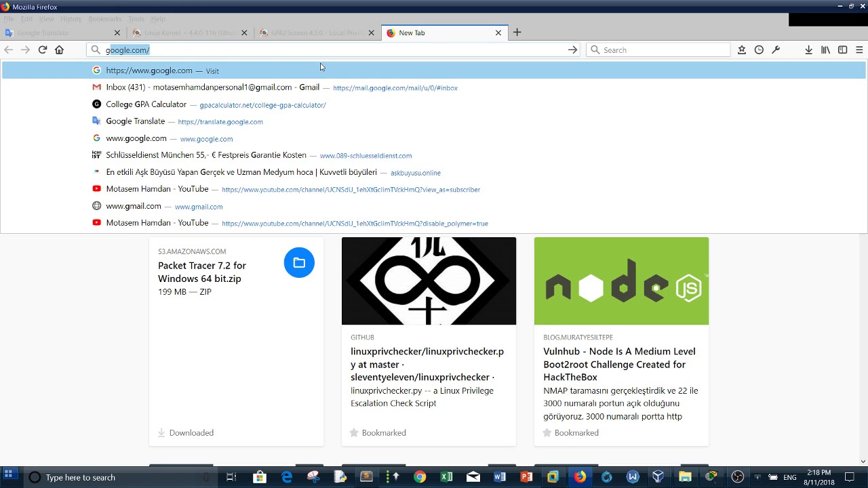Click the Search box in toolbar
Image resolution: width=868 pixels, height=488 pixels.
click(658, 49)
